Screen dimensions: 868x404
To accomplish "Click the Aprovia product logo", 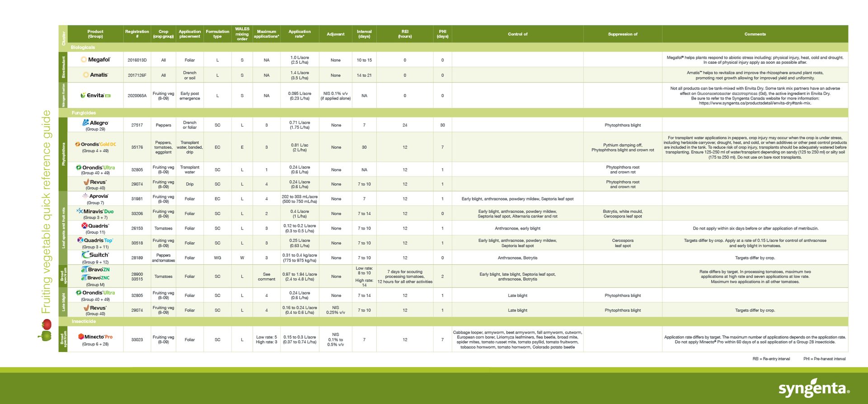I will [95, 196].
